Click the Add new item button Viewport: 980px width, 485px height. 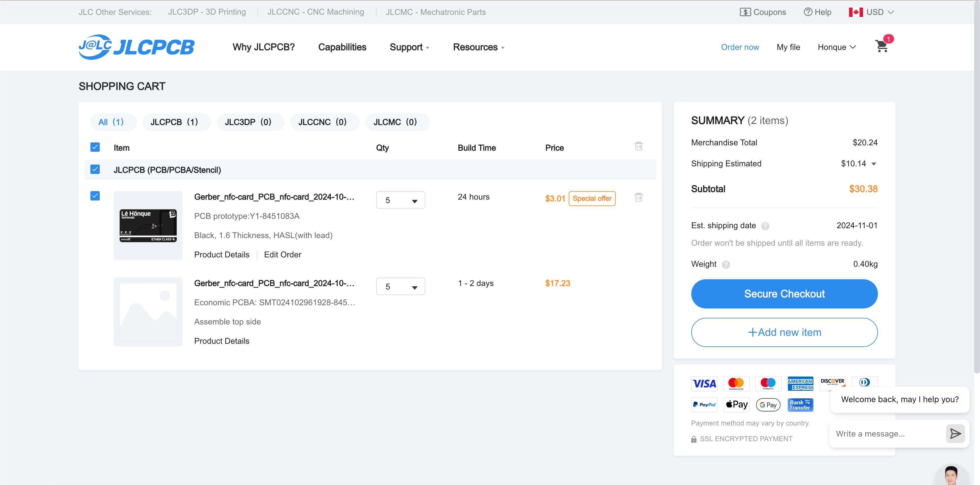pos(784,332)
